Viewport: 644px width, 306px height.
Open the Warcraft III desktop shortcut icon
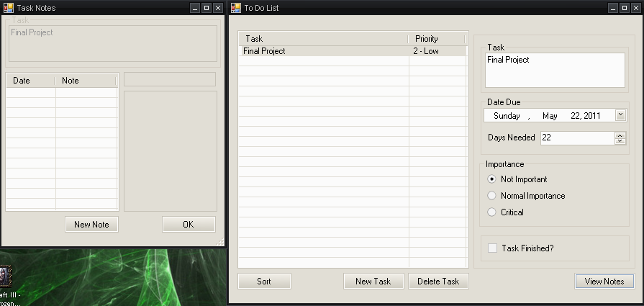pyautogui.click(x=5, y=276)
